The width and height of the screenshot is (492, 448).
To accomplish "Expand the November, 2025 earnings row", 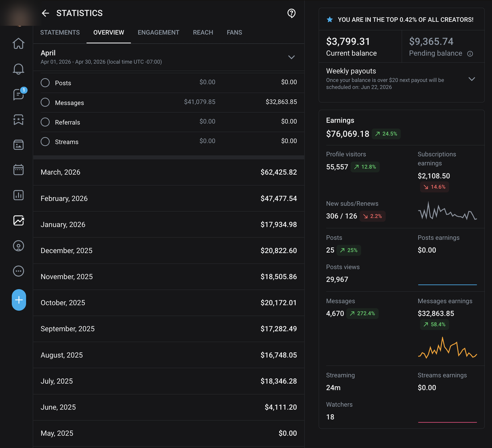I will point(169,276).
